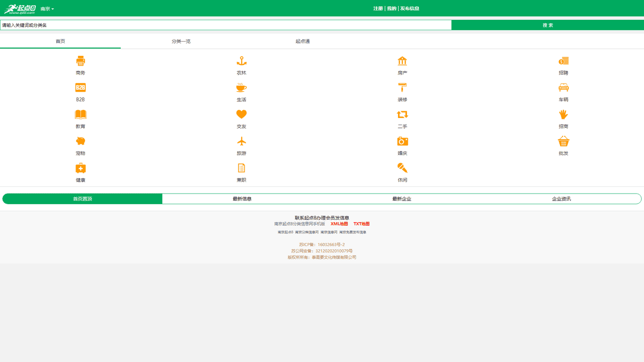This screenshot has width=644, height=362.
Task: Open the 交友 heart icon
Action: tap(241, 114)
